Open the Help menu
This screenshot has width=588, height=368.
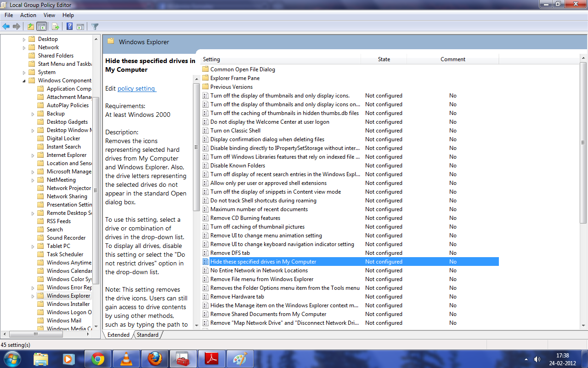(x=68, y=15)
